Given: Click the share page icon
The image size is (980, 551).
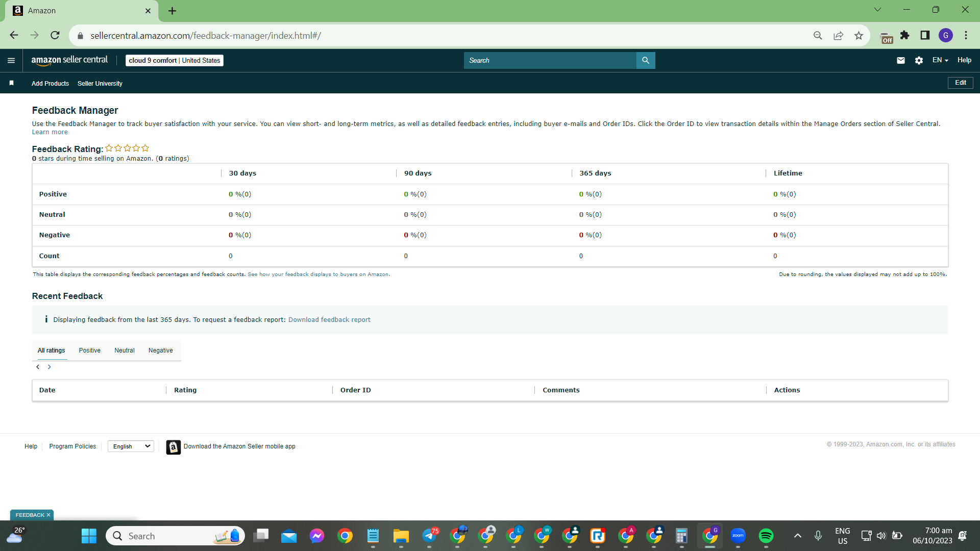Looking at the screenshot, I should point(838,35).
